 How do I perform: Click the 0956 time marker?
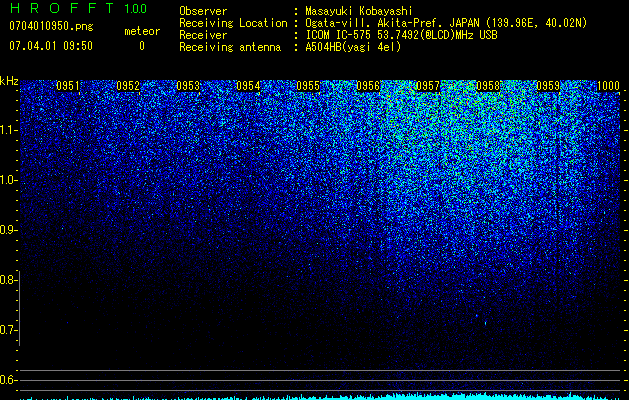coord(368,86)
